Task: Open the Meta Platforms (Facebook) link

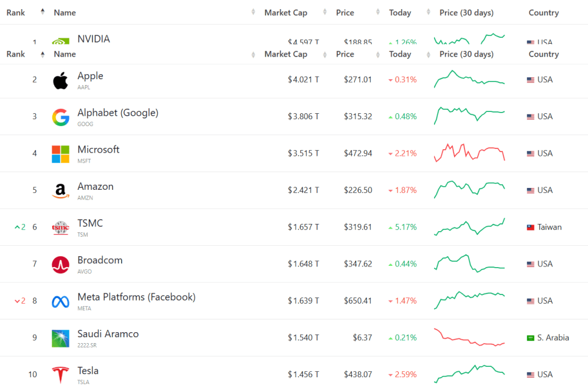Action: [136, 297]
